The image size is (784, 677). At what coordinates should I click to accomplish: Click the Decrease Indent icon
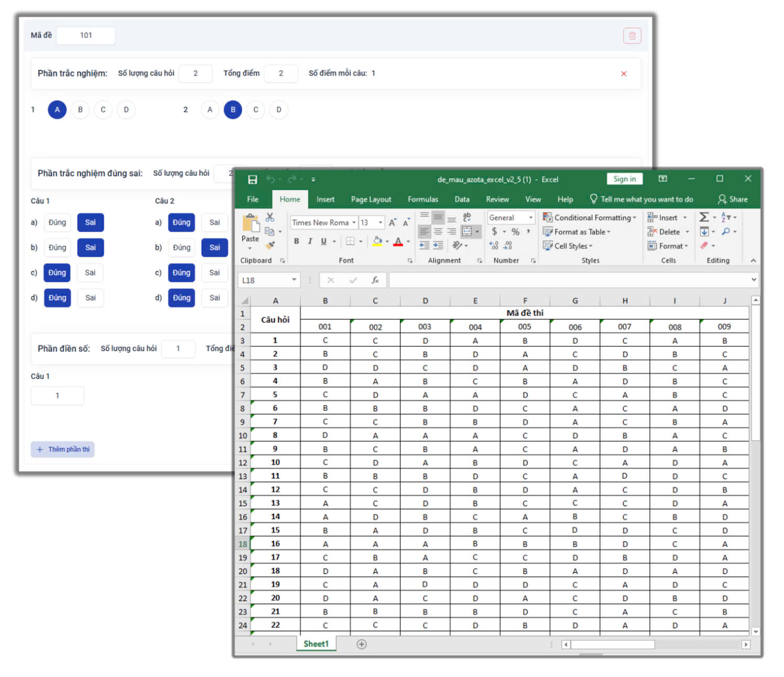[x=424, y=245]
